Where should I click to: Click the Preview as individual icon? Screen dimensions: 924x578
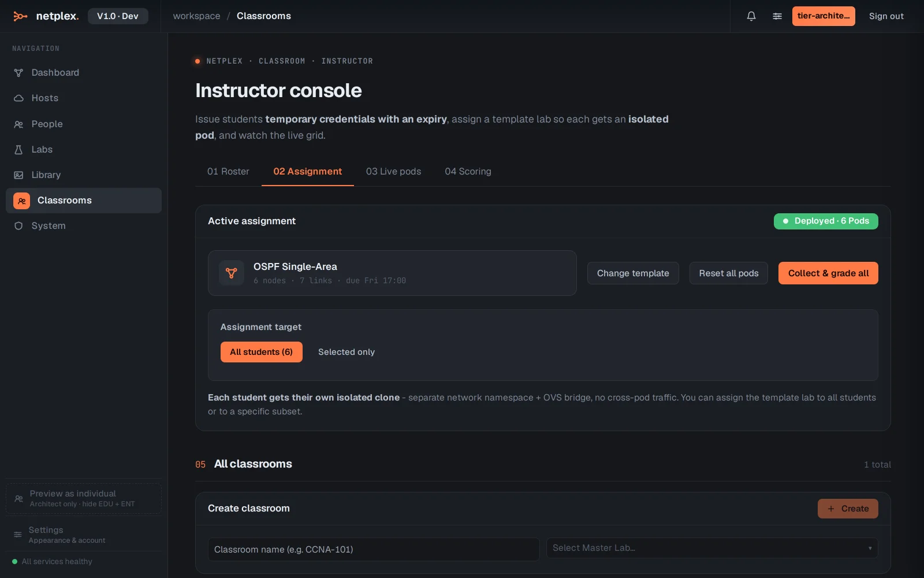click(x=18, y=498)
